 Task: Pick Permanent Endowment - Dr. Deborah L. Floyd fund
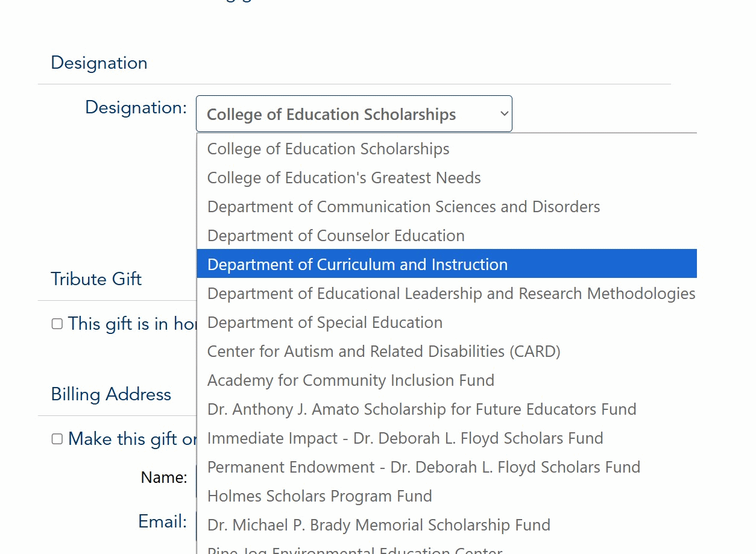click(424, 467)
